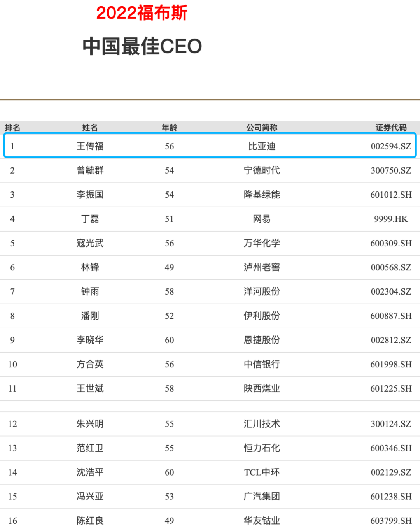
Task: Select the name 冯兴亚
Action: click(x=90, y=496)
